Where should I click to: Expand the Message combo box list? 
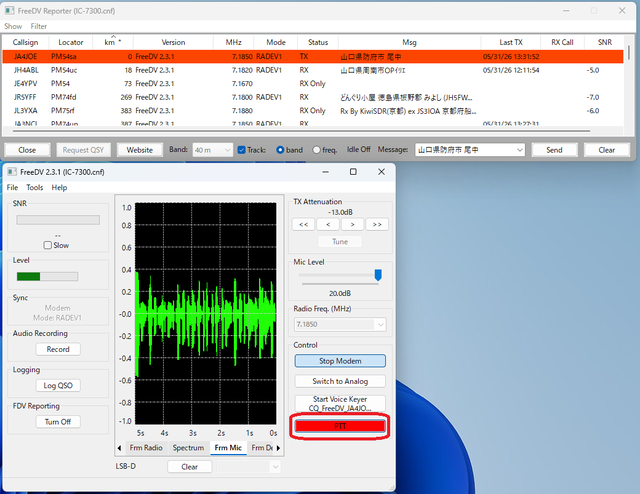(520, 150)
